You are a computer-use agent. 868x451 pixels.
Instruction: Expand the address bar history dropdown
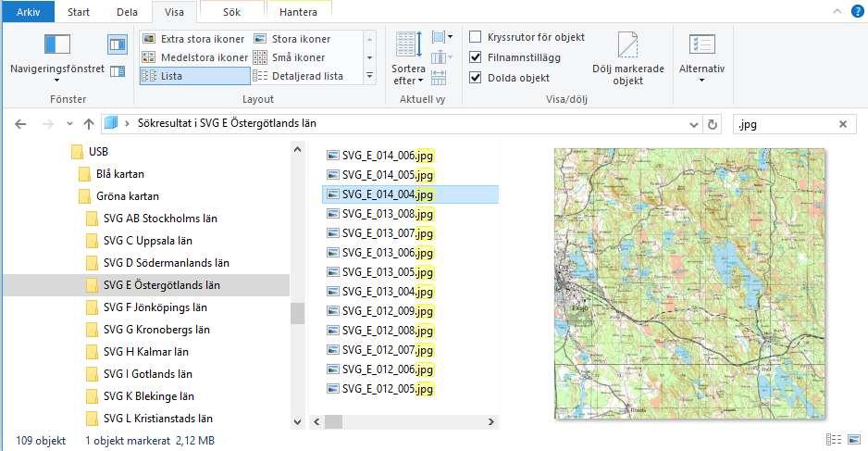click(x=694, y=125)
